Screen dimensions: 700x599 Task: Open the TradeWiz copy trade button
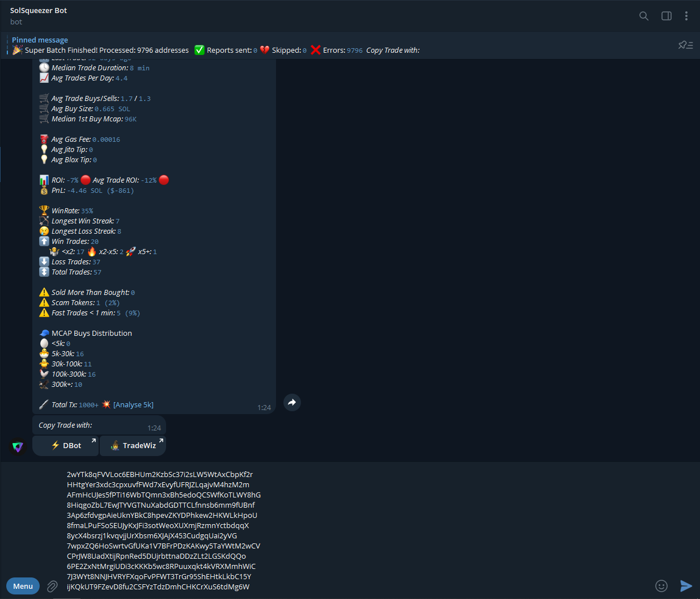[x=133, y=445]
